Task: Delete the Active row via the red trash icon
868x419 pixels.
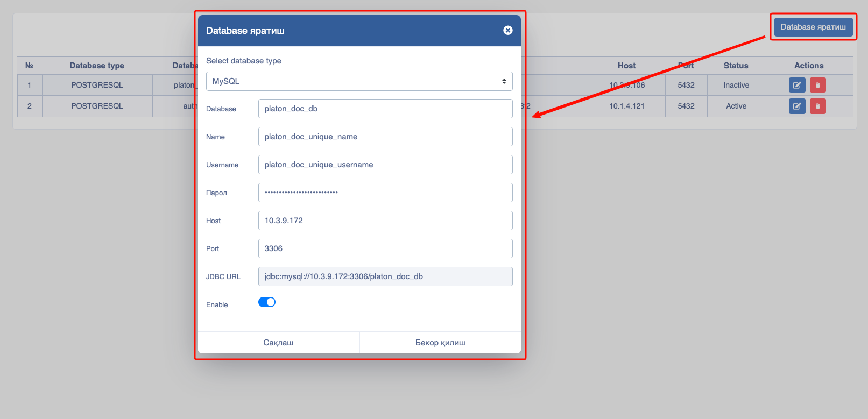Action: tap(818, 106)
